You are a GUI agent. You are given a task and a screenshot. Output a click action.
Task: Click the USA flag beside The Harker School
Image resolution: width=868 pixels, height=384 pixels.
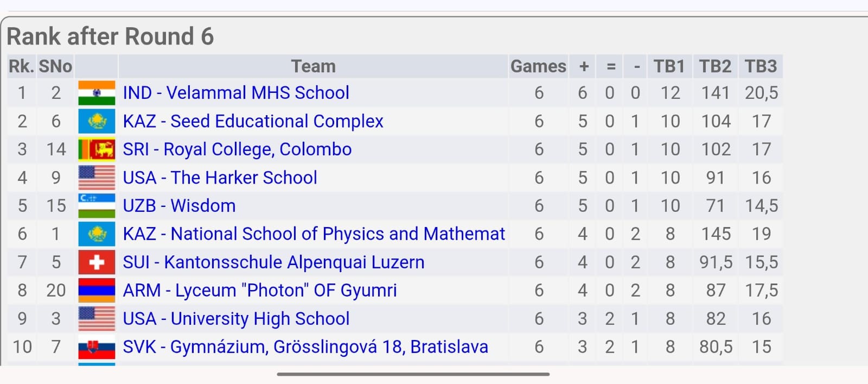[97, 178]
